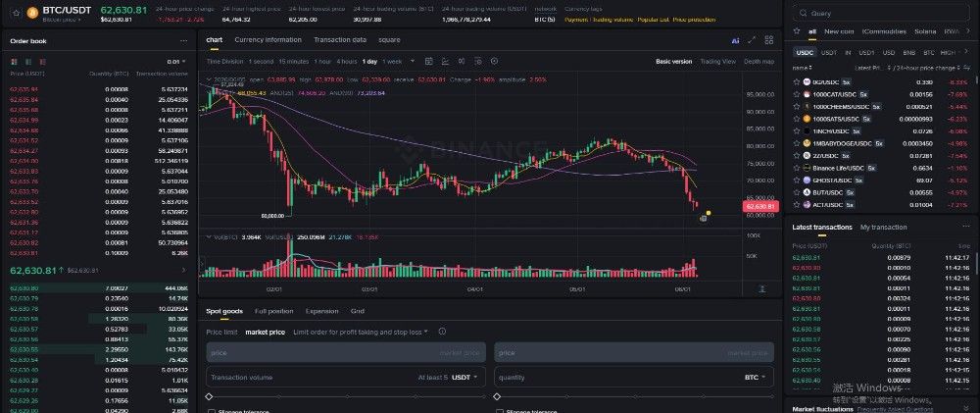Click search magnifier icon in Query box
The height and width of the screenshot is (413, 980).
click(803, 13)
